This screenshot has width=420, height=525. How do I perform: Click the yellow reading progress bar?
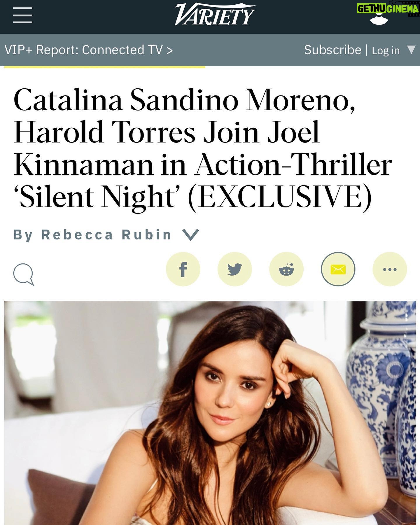(x=105, y=67)
